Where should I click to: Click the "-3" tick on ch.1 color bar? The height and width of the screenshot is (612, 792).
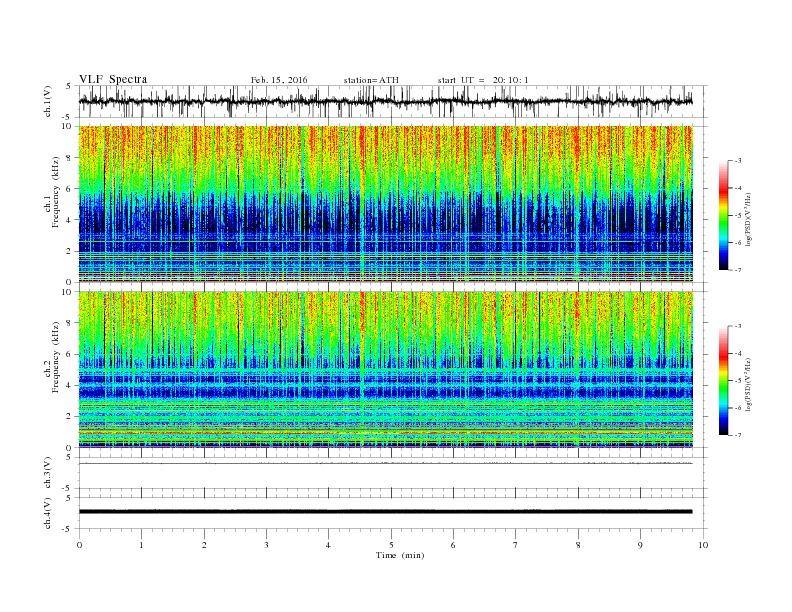[738, 161]
